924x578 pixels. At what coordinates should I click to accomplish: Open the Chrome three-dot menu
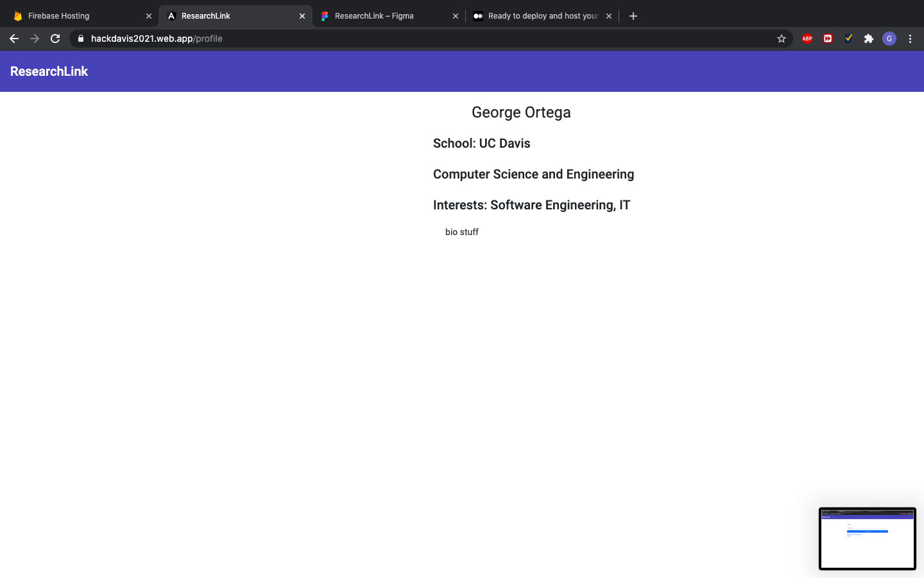tap(910, 39)
